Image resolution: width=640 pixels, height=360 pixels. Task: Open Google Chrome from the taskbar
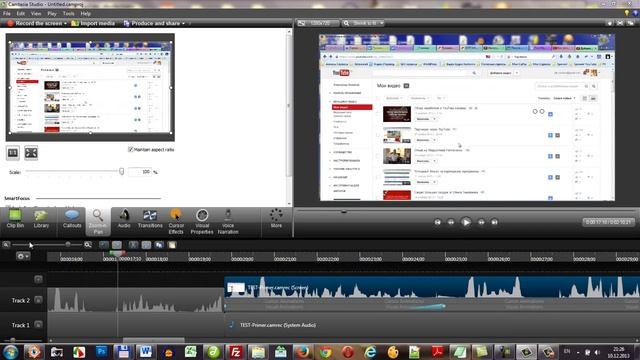(325, 352)
